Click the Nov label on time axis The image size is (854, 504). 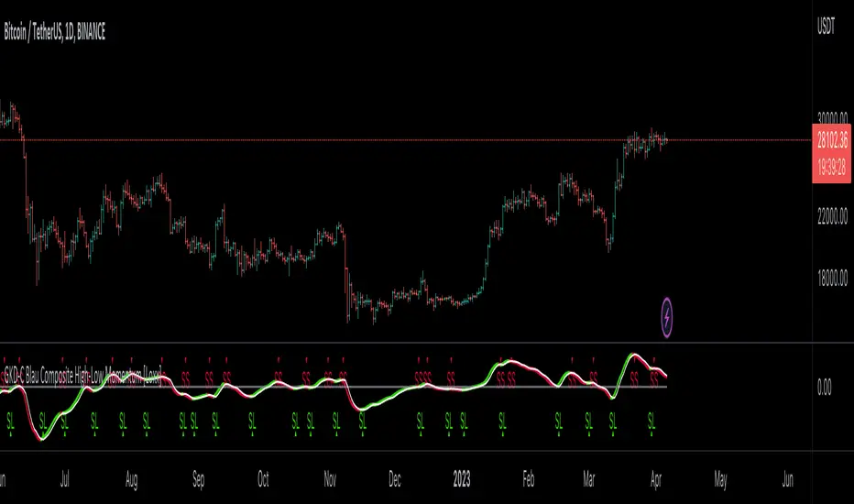pos(330,479)
